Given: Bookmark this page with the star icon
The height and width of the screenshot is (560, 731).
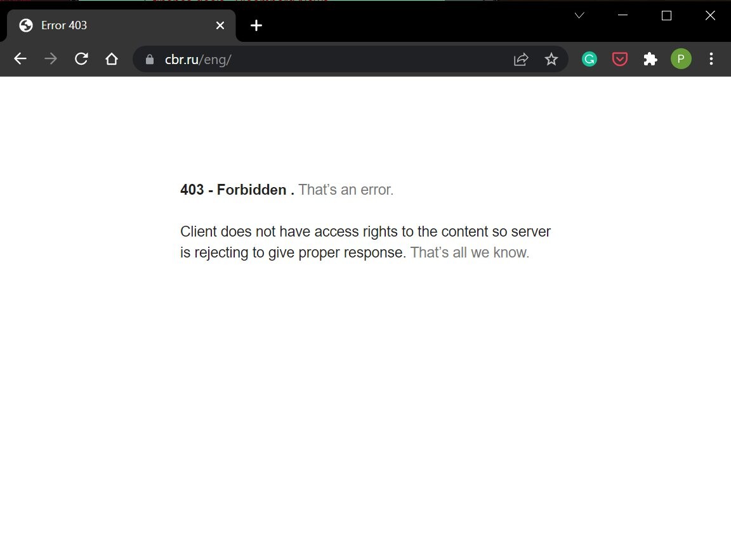Looking at the screenshot, I should (x=551, y=59).
